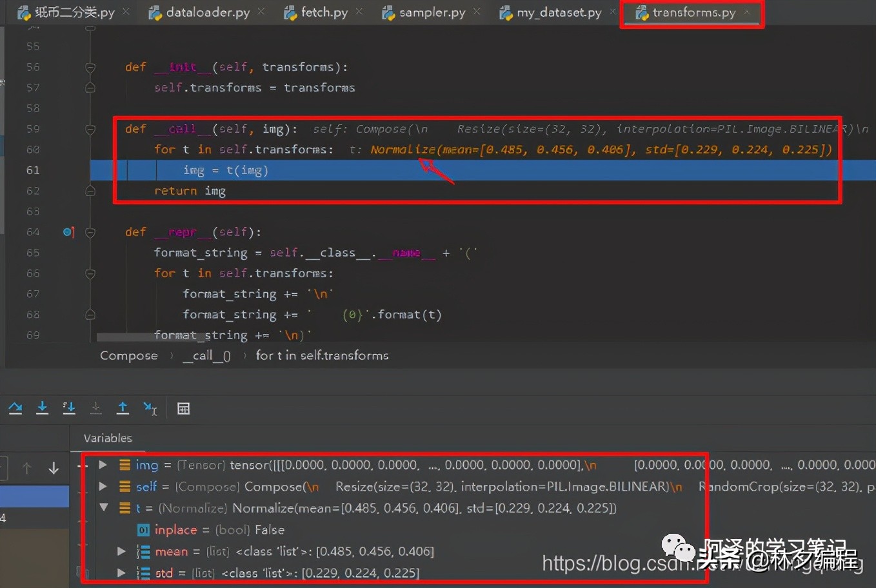Click the __call__() breadcrumb
The height and width of the screenshot is (588, 876).
[206, 355]
